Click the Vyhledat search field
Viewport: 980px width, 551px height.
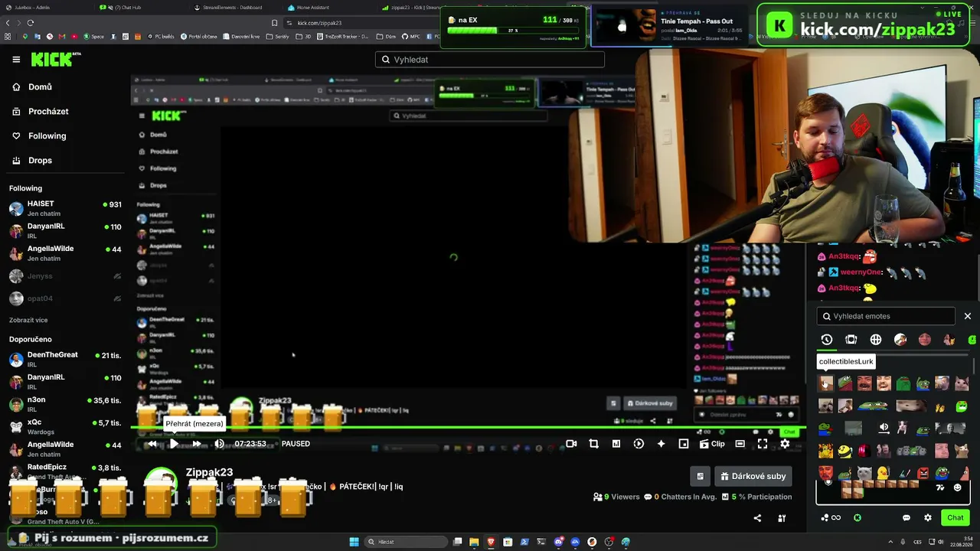(490, 60)
